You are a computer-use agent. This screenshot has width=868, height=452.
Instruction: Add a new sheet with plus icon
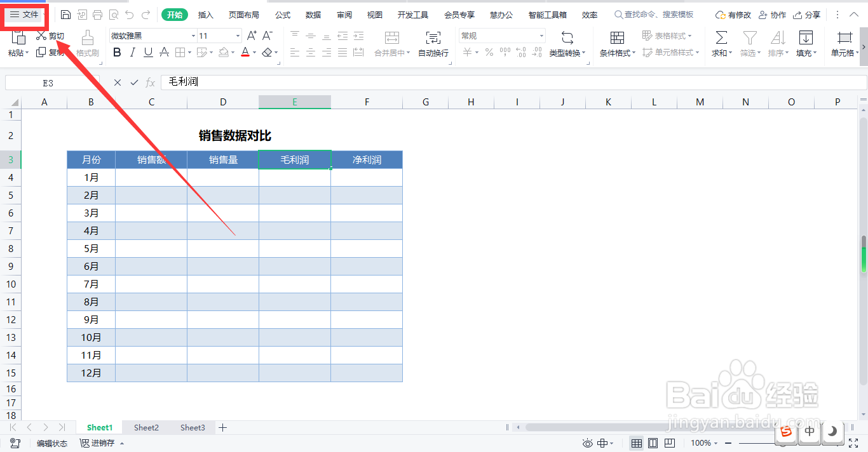(222, 428)
